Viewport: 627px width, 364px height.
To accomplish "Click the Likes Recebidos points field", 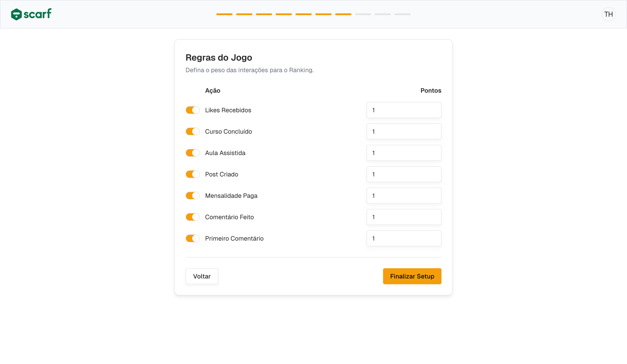I will pos(404,110).
